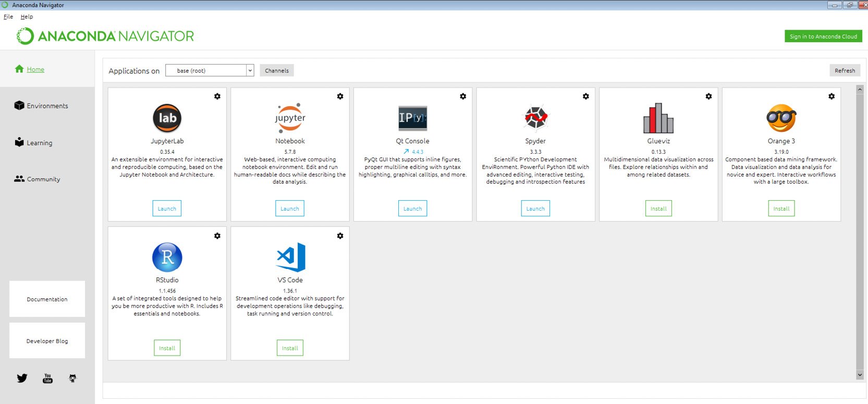
Task: Click the Community people icon
Action: (19, 178)
